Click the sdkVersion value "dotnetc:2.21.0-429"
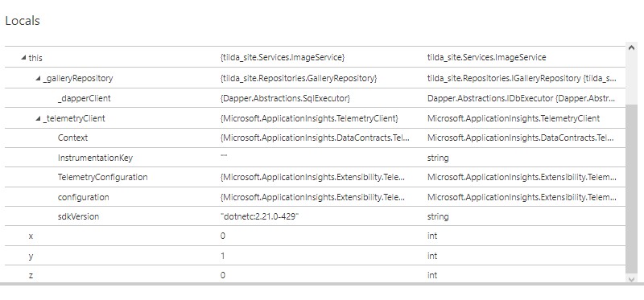Viewport: 644px width, 300px height. click(259, 216)
